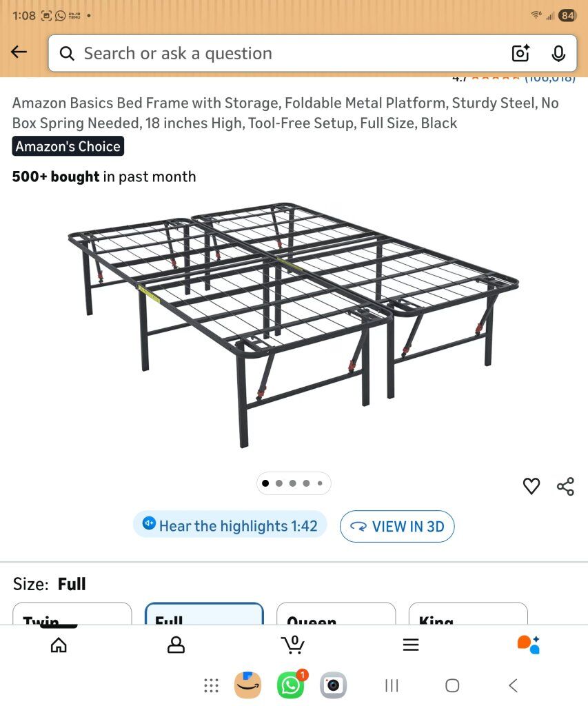Select the Twin size option
This screenshot has height=706, width=588.
pyautogui.click(x=72, y=614)
